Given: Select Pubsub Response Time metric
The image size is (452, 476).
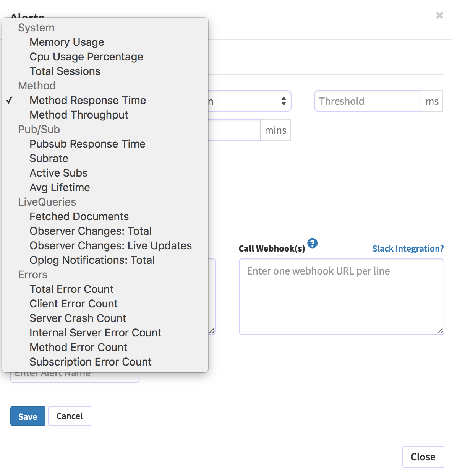Looking at the screenshot, I should (x=87, y=144).
